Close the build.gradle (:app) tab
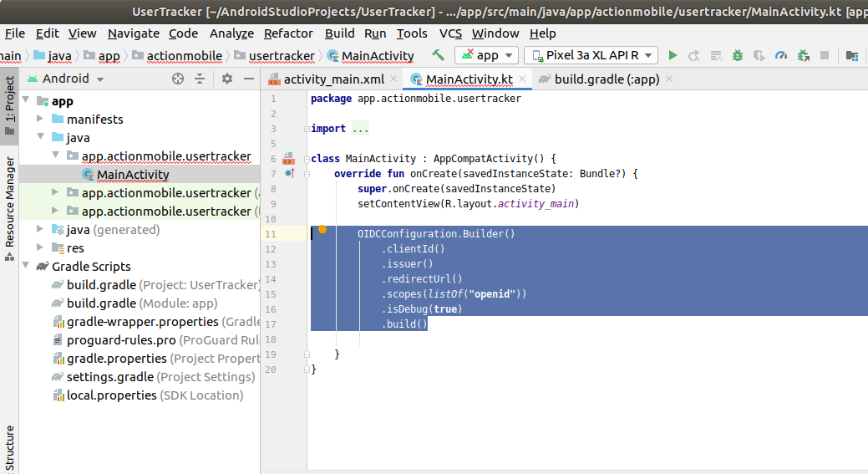The width and height of the screenshot is (868, 474). coord(669,79)
